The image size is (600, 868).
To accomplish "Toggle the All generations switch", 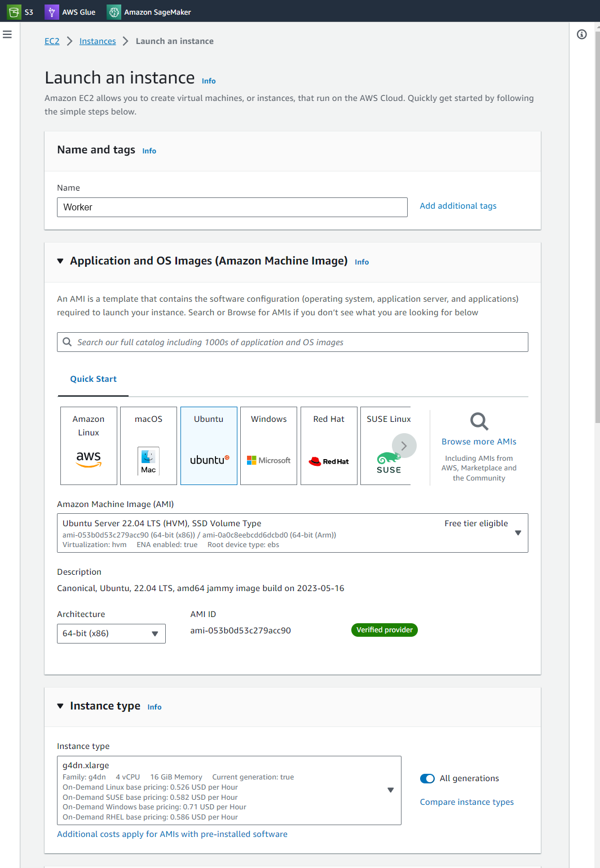I will (427, 778).
